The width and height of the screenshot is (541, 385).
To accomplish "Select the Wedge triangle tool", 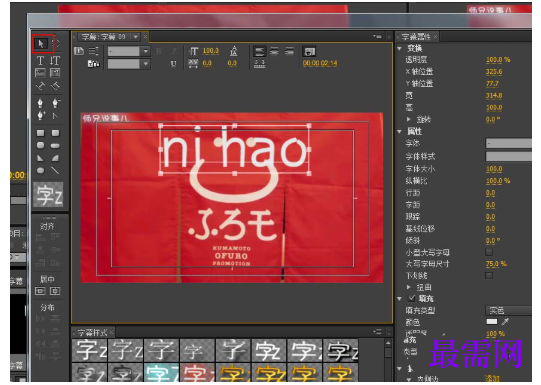I will click(40, 158).
